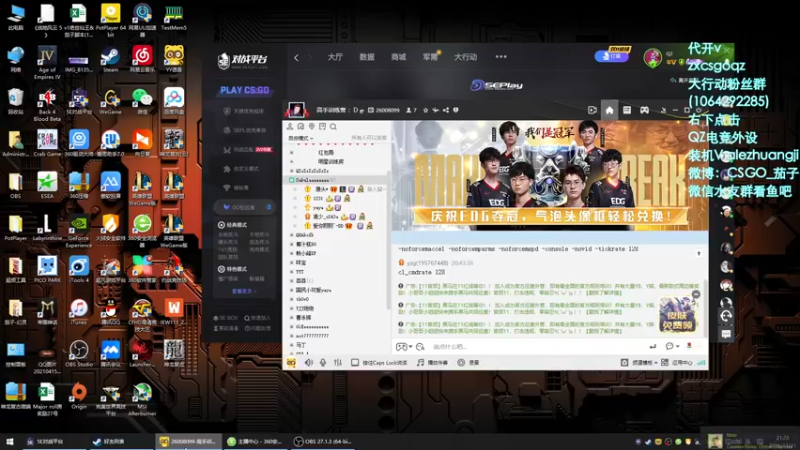Open the iTunes desktop shortcut

click(79, 312)
